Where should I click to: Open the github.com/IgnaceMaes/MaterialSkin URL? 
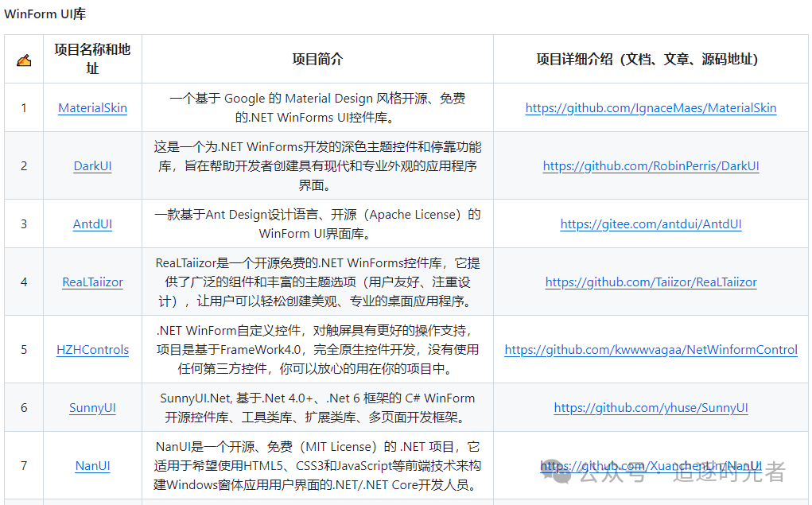pyautogui.click(x=651, y=107)
